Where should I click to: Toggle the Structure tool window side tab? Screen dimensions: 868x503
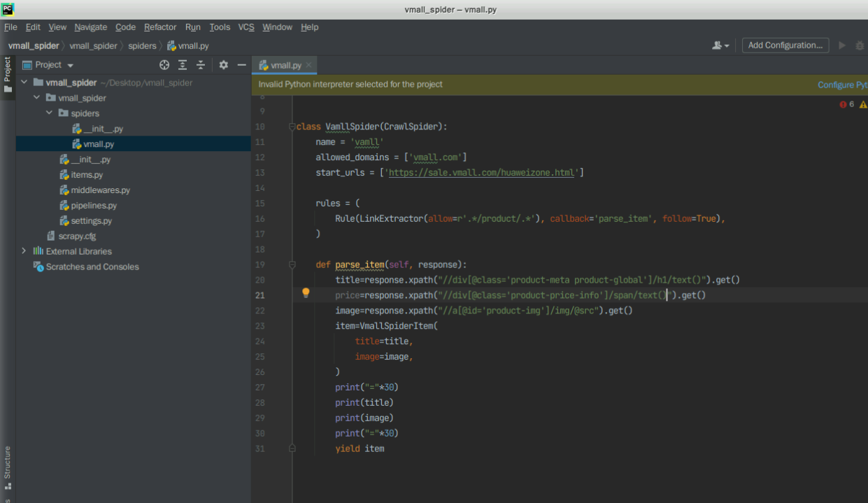[x=8, y=467]
